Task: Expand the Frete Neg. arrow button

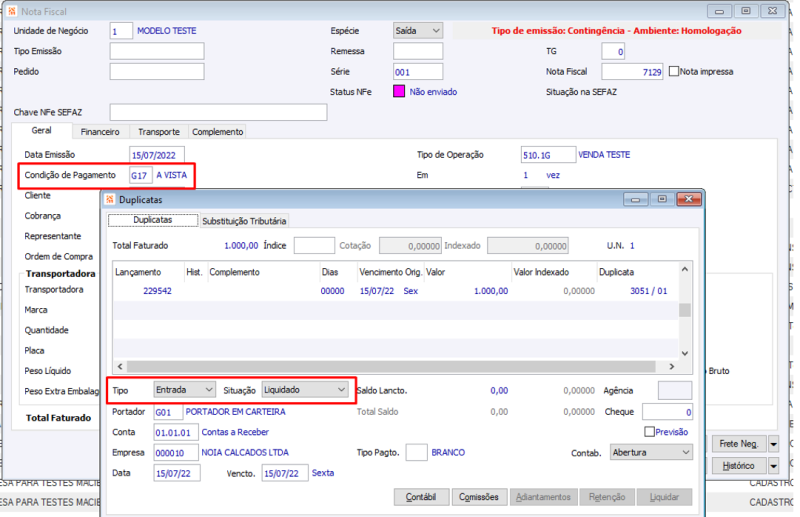Action: click(x=773, y=444)
